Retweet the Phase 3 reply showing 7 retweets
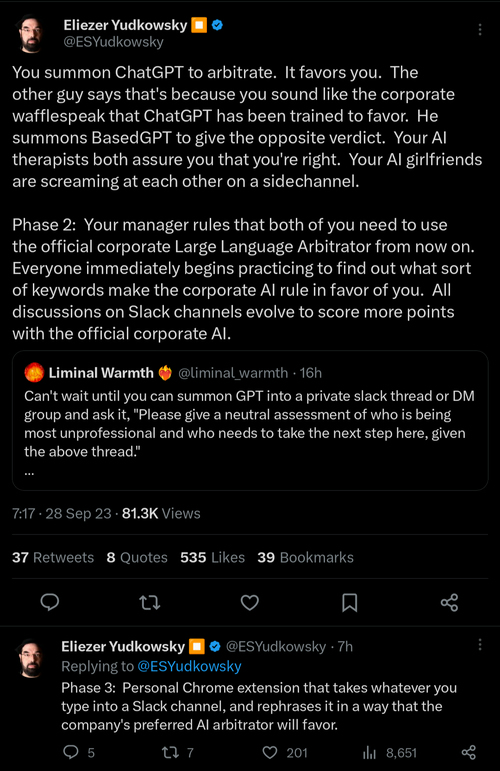Viewport: 500px width, 771px height. pyautogui.click(x=178, y=752)
